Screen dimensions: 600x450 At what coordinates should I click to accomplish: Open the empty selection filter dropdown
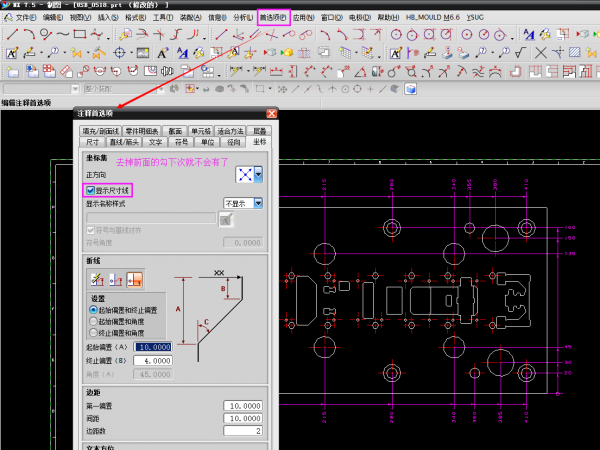pos(75,89)
